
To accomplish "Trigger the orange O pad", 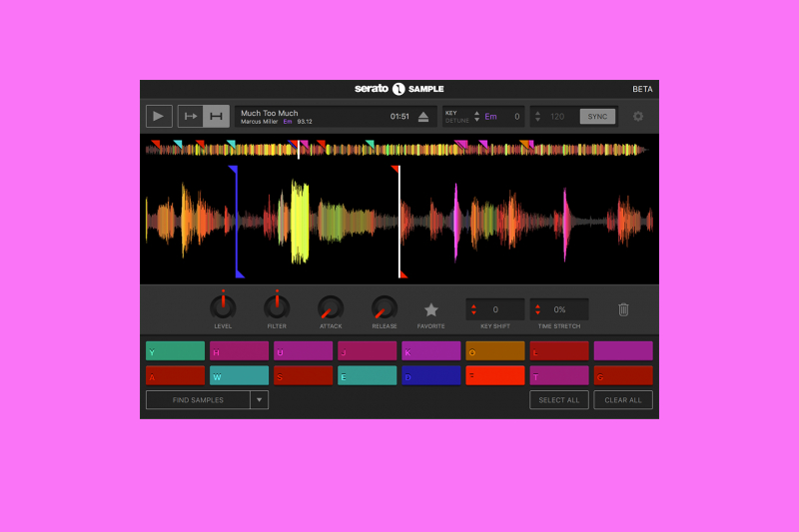I will 495,350.
